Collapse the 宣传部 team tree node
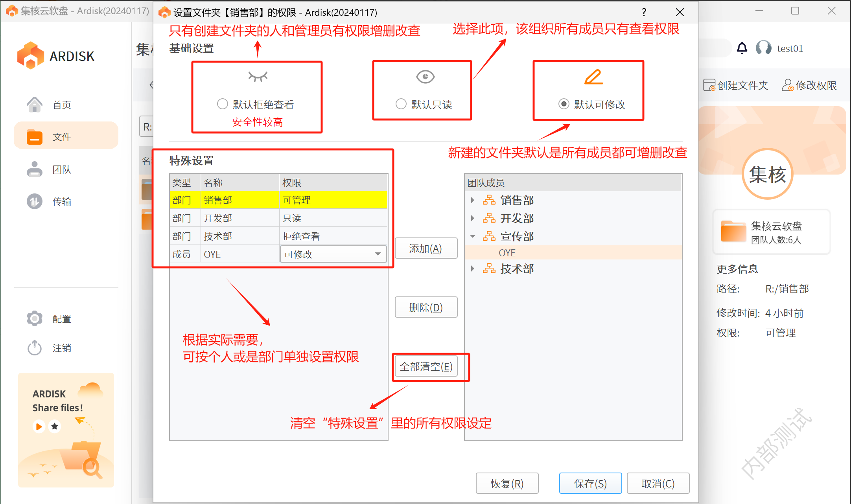The width and height of the screenshot is (851, 504). [473, 236]
